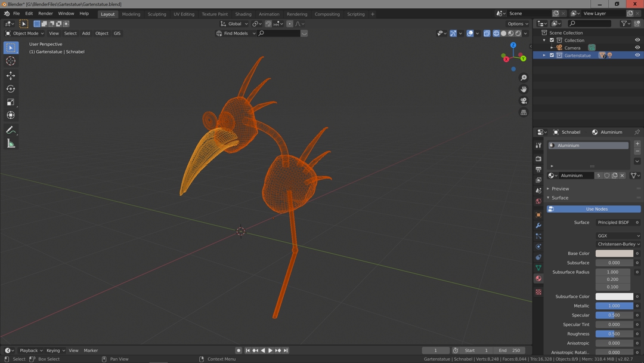Viewport: 644px width, 363px height.
Task: Expand the Preview panel section
Action: tap(560, 189)
